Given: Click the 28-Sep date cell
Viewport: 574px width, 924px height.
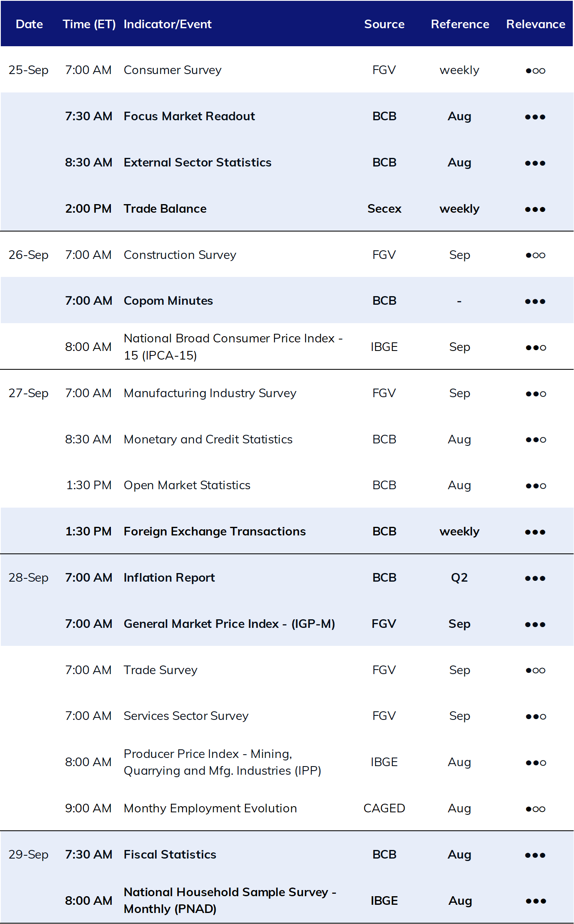Looking at the screenshot, I should [29, 578].
